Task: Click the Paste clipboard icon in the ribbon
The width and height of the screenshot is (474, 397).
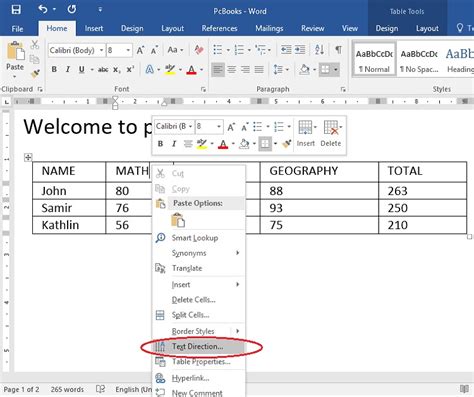Action: 16,52
